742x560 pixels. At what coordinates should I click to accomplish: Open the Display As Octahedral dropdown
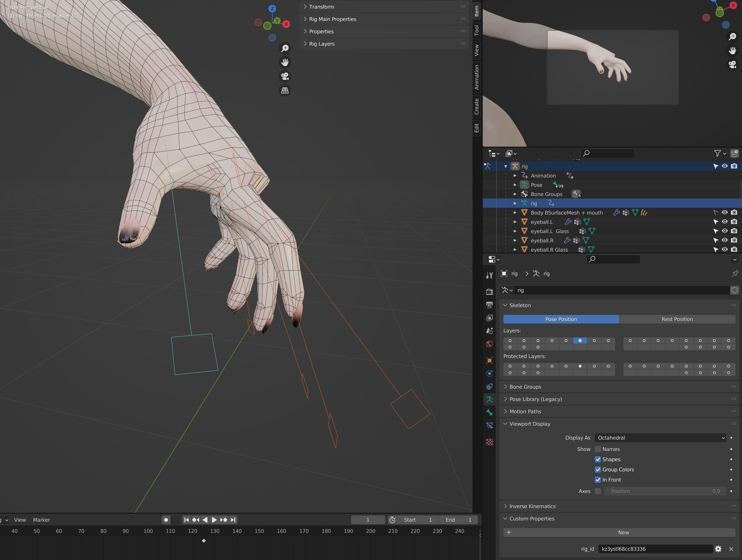660,438
